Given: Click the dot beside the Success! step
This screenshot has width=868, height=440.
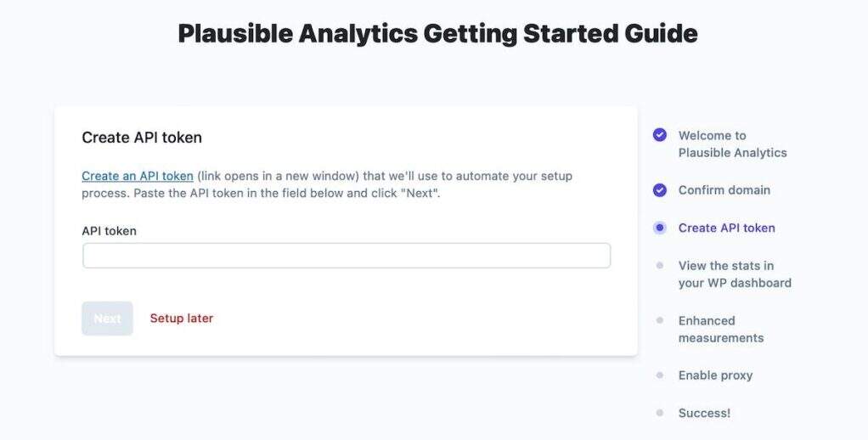Looking at the screenshot, I should [x=660, y=413].
